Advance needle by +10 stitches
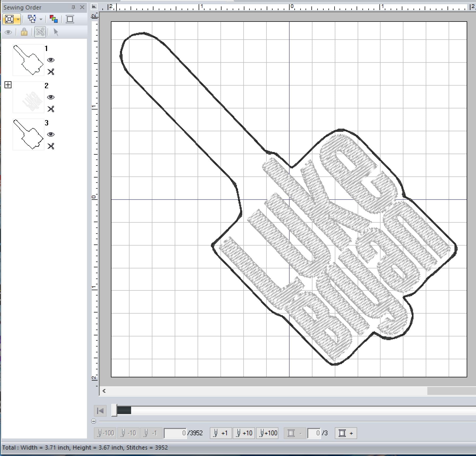Viewport: 476px width, 456px height. pyautogui.click(x=244, y=433)
